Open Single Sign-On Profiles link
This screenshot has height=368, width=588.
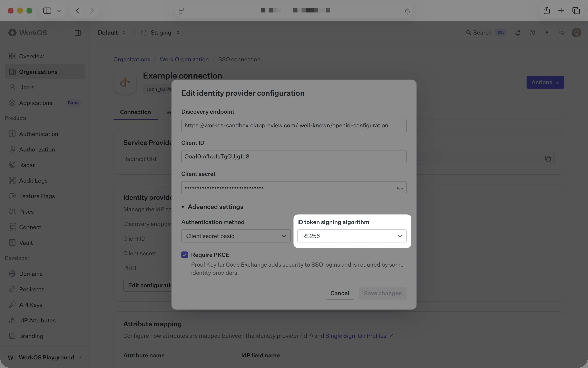[359, 336]
